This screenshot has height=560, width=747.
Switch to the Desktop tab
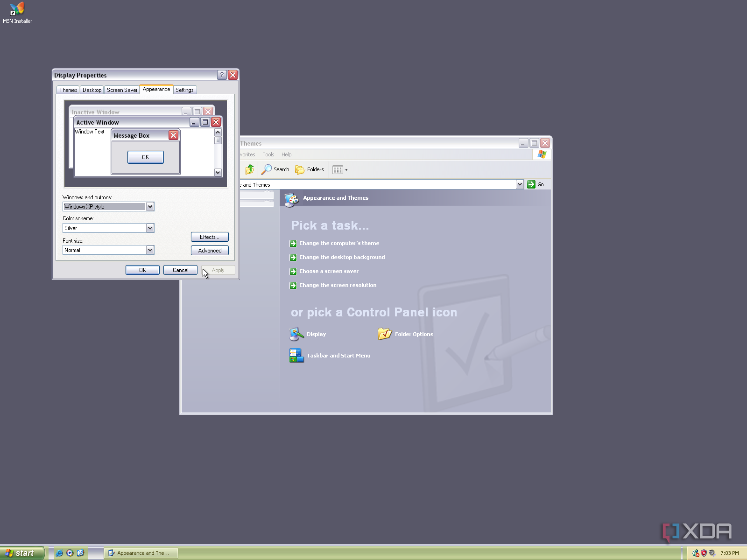(x=92, y=90)
